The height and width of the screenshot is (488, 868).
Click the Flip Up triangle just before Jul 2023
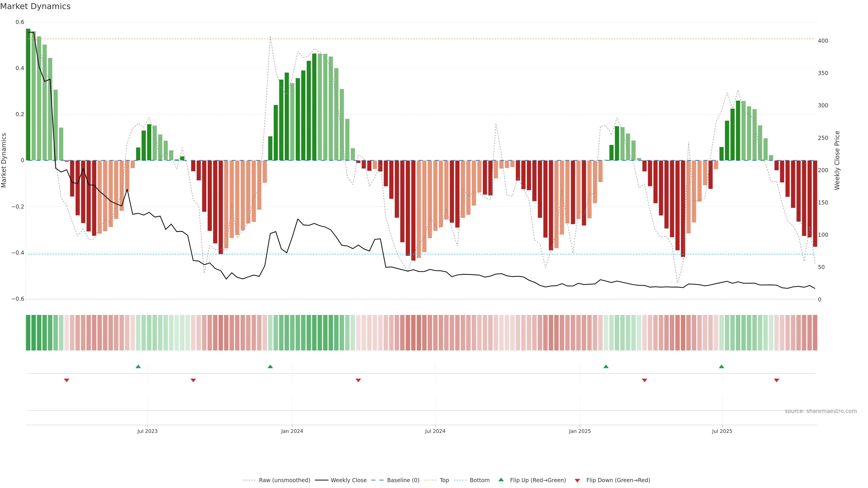138,366
